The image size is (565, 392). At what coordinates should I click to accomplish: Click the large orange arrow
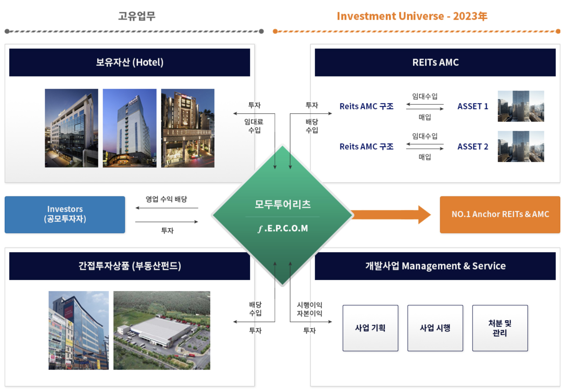[x=391, y=215]
